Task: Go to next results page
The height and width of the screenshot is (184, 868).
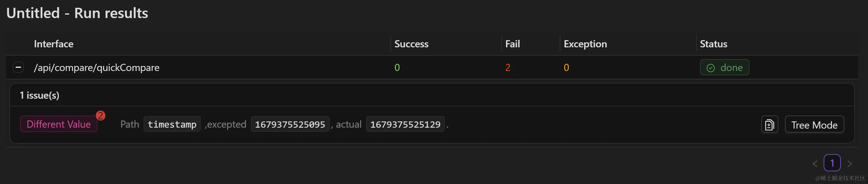Action: tap(850, 163)
